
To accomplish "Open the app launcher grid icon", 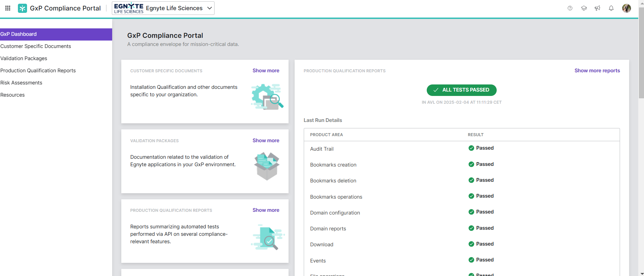I will (8, 8).
